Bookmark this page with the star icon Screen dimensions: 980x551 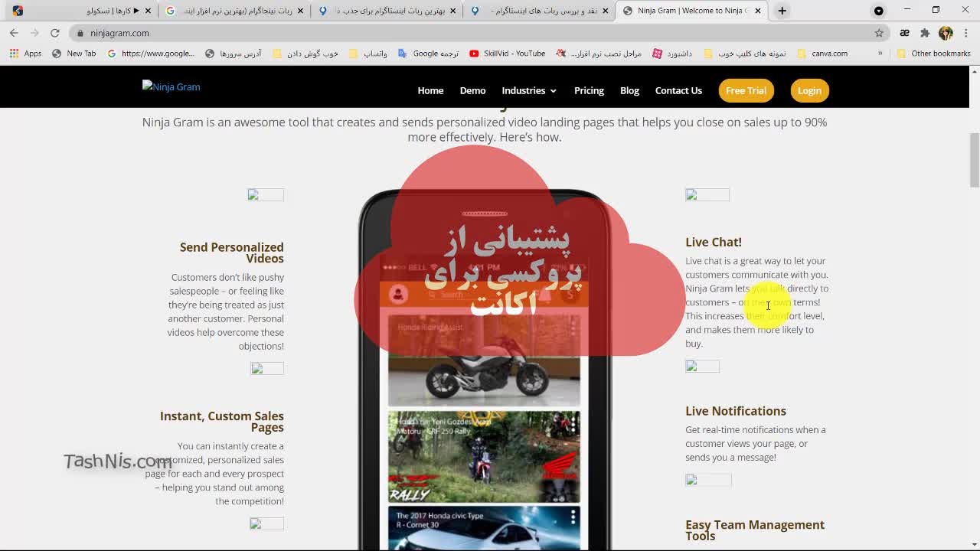(879, 33)
